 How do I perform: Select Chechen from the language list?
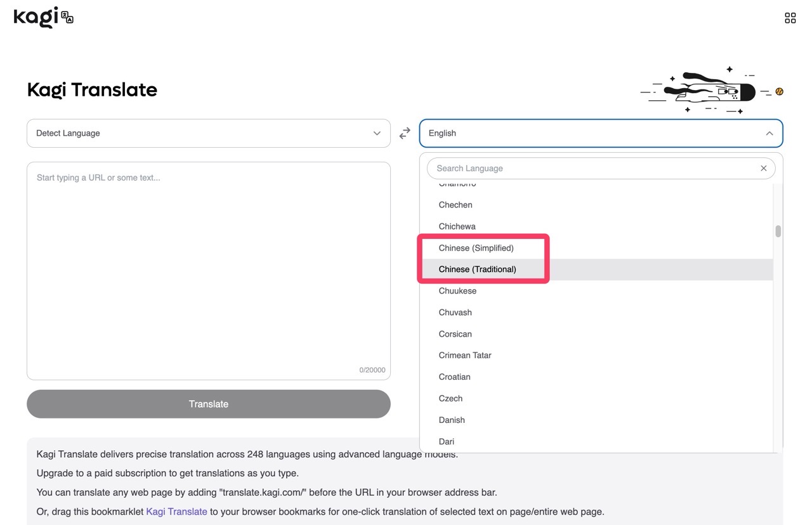click(x=596, y=205)
